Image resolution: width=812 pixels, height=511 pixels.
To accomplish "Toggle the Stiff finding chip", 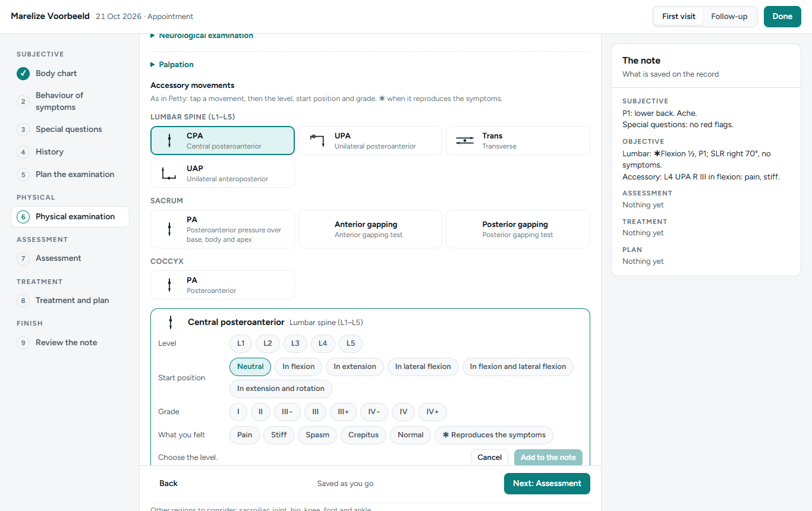I will pyautogui.click(x=279, y=435).
